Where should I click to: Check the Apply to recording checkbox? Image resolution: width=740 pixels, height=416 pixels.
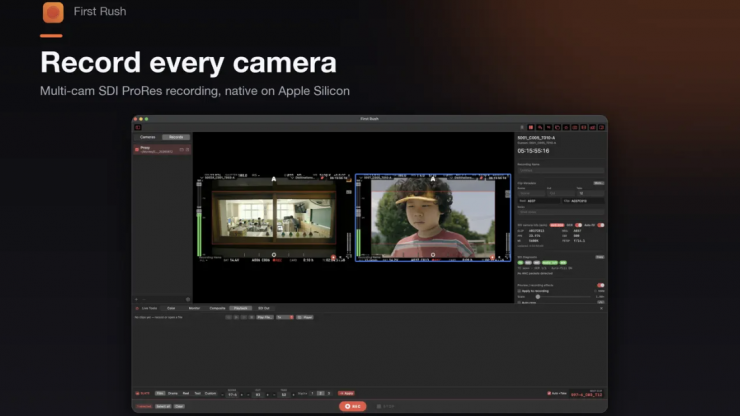(x=520, y=291)
